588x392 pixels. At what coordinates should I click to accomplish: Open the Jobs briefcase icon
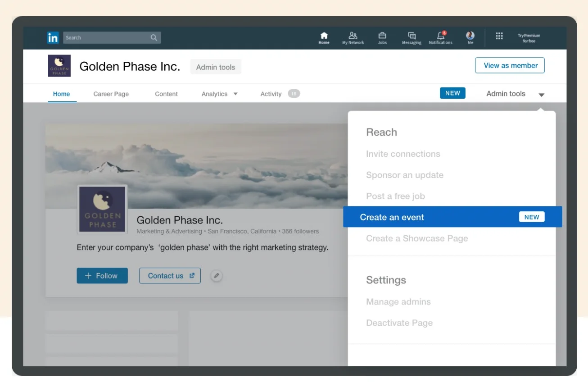[382, 36]
